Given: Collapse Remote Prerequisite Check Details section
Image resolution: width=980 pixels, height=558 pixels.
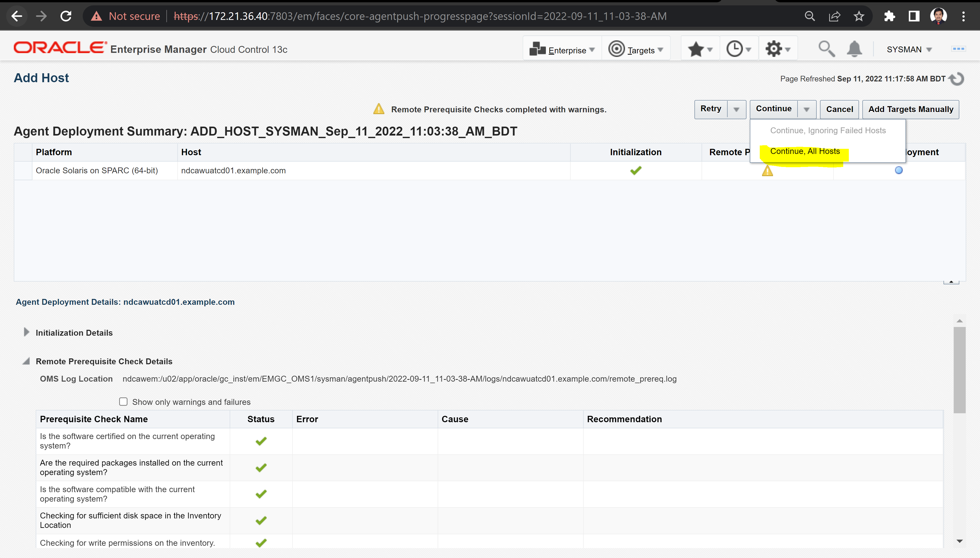Looking at the screenshot, I should [x=26, y=361].
